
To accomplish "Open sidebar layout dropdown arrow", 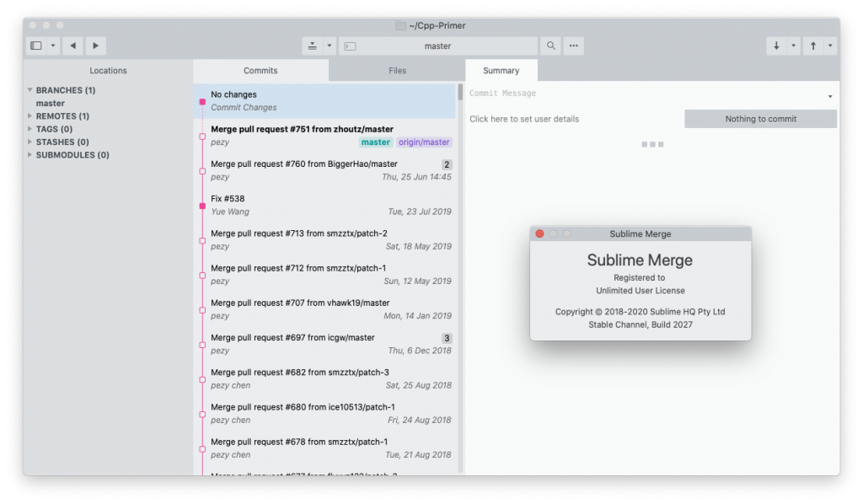I will point(53,46).
